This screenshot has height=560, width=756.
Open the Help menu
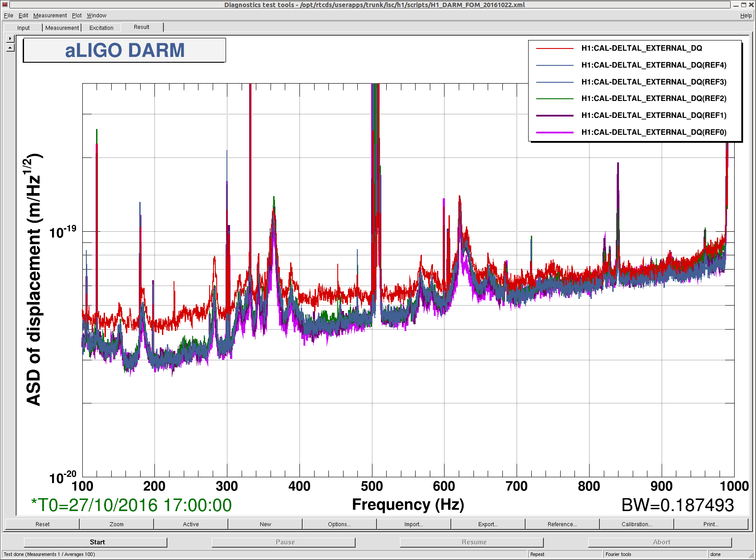pyautogui.click(x=746, y=16)
